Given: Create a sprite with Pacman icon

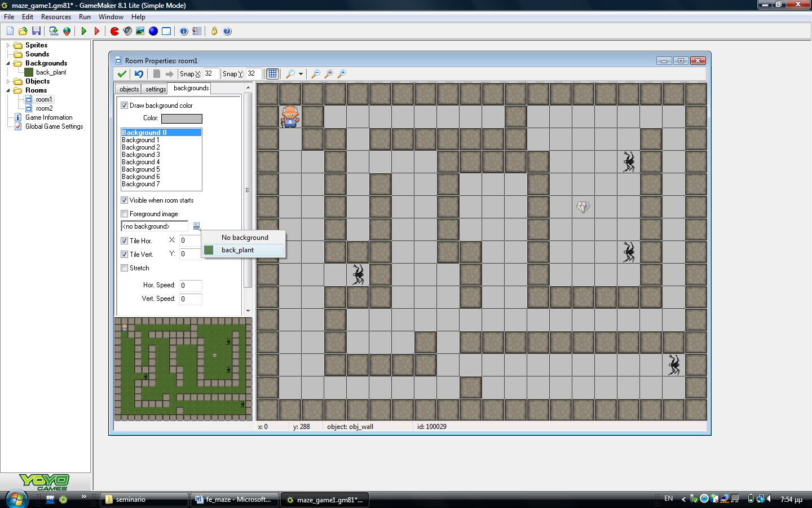Looking at the screenshot, I should pyautogui.click(x=114, y=31).
